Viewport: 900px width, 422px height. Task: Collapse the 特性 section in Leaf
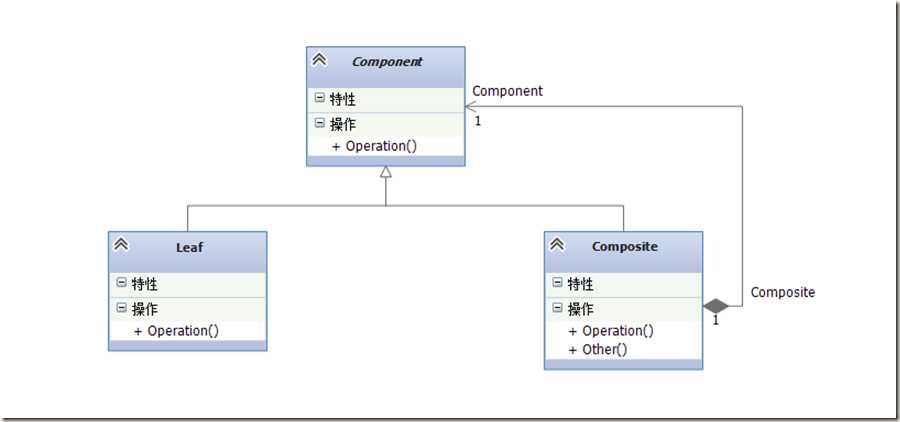121,283
